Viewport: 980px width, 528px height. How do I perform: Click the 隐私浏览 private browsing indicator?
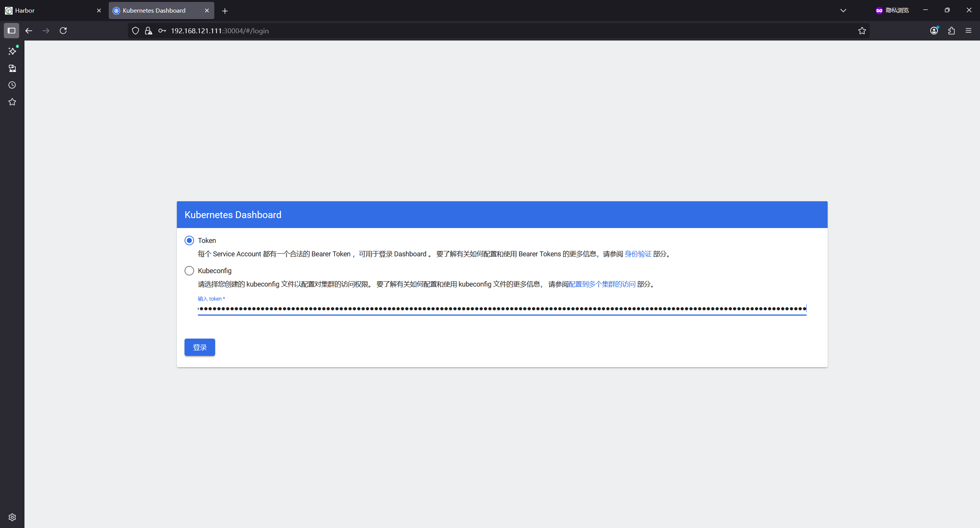pos(892,10)
